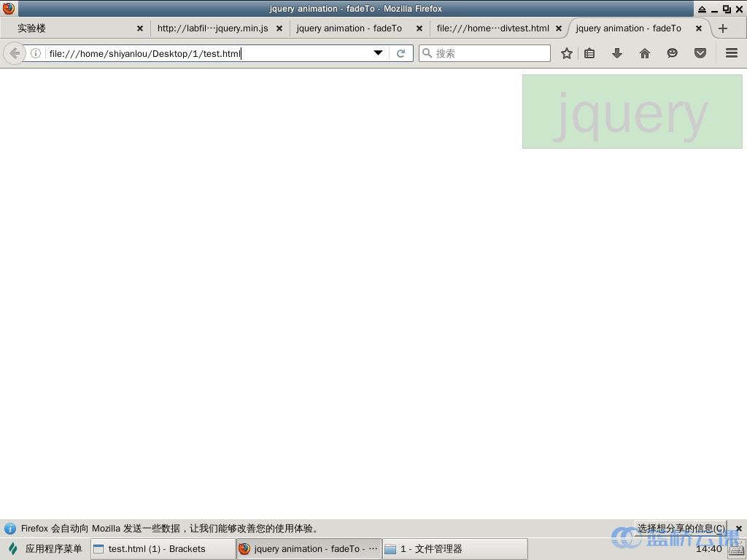The image size is (747, 560).
Task: Open the downloads arrow icon
Action: 617,53
